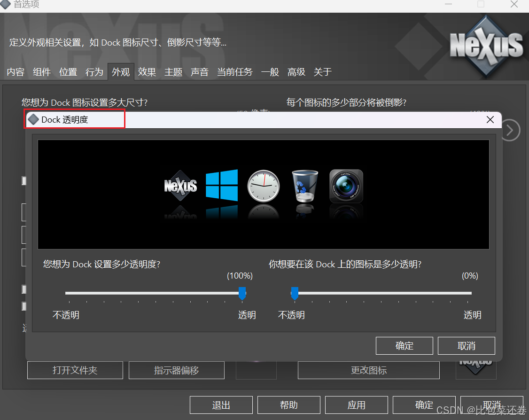Switch to the 组件 tab
529x420 pixels.
point(42,72)
